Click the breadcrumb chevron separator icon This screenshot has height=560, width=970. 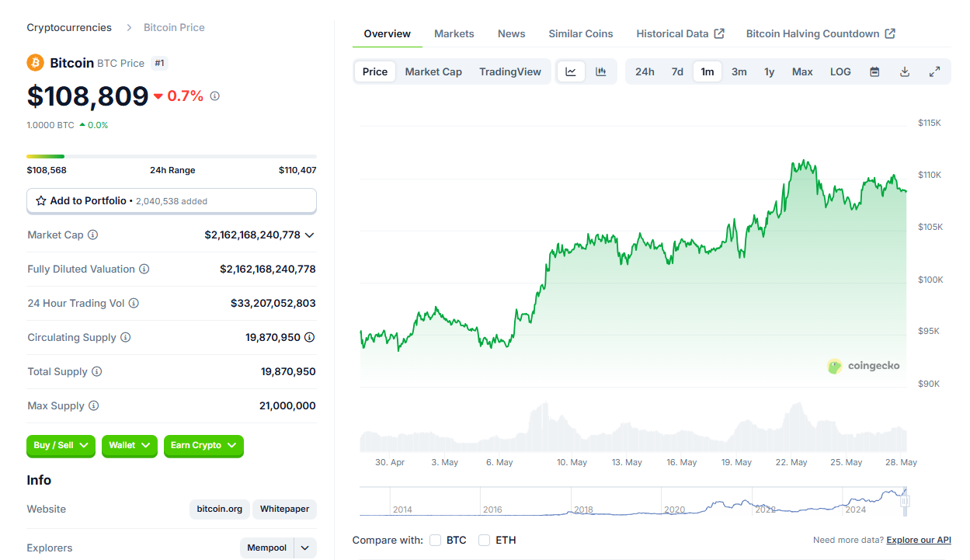[x=128, y=27]
